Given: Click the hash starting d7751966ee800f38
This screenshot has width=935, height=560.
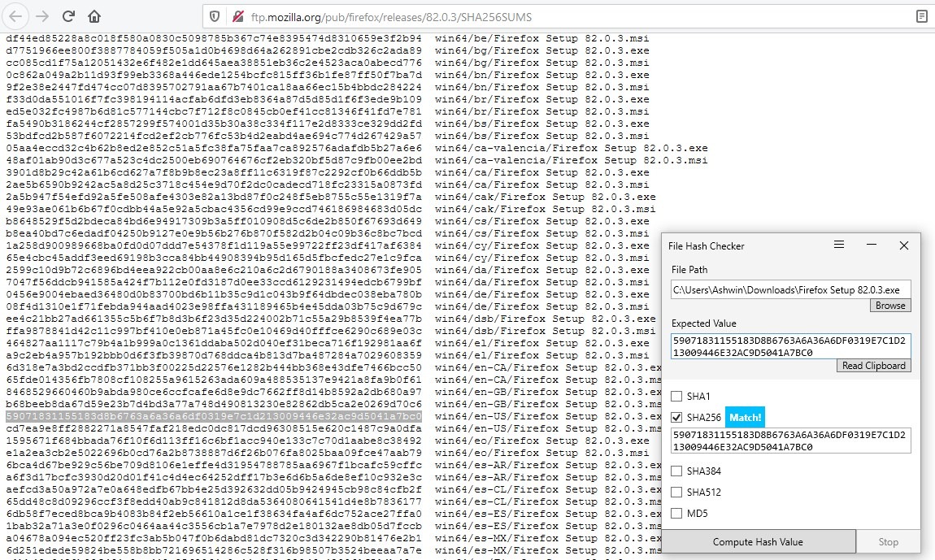Looking at the screenshot, I should 214,50.
